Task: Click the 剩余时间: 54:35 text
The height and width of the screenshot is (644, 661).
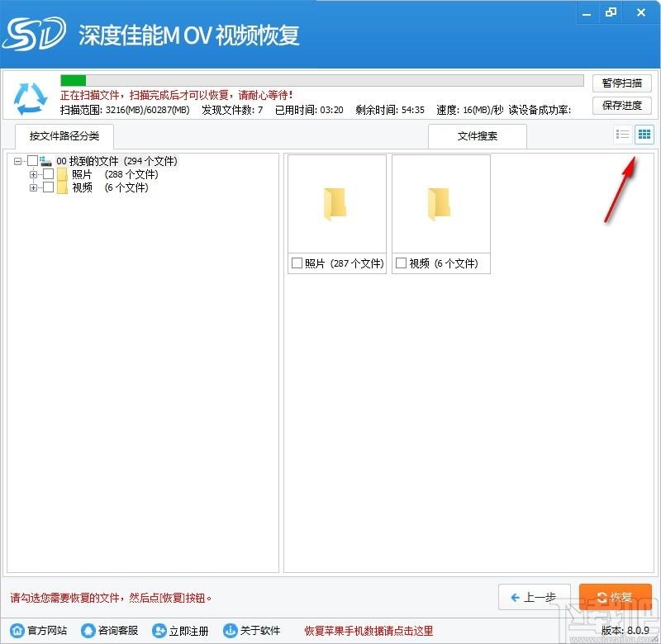Action: [390, 110]
